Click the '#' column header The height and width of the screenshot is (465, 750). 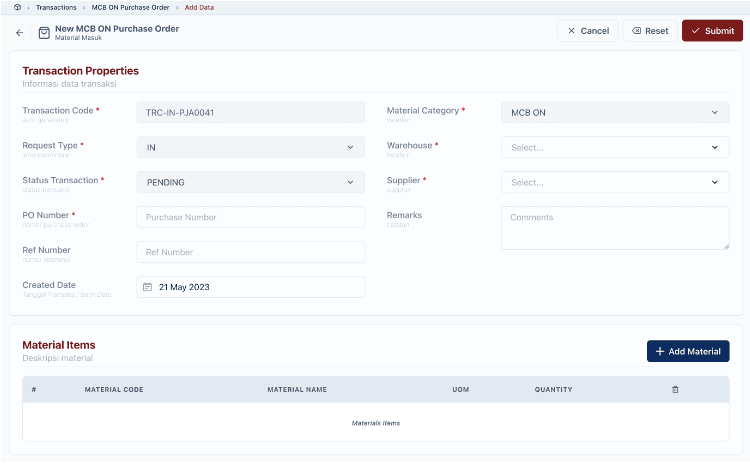pyautogui.click(x=34, y=389)
